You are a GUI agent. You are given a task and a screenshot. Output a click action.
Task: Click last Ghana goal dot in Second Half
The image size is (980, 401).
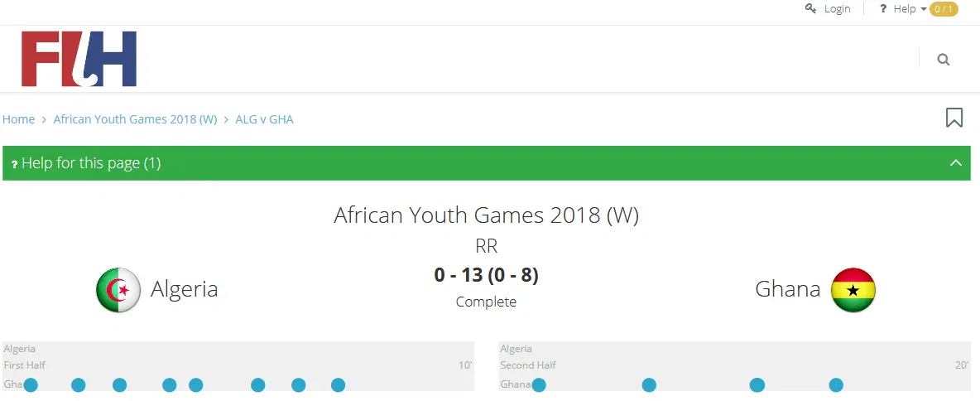pyautogui.click(x=836, y=384)
